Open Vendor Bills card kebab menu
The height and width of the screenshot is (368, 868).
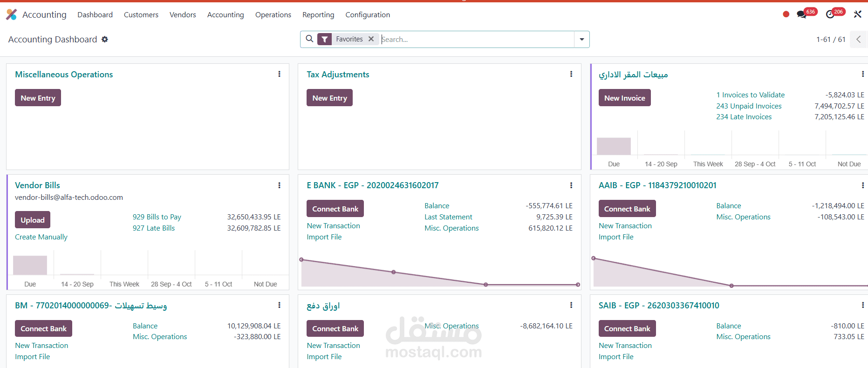[x=279, y=185]
